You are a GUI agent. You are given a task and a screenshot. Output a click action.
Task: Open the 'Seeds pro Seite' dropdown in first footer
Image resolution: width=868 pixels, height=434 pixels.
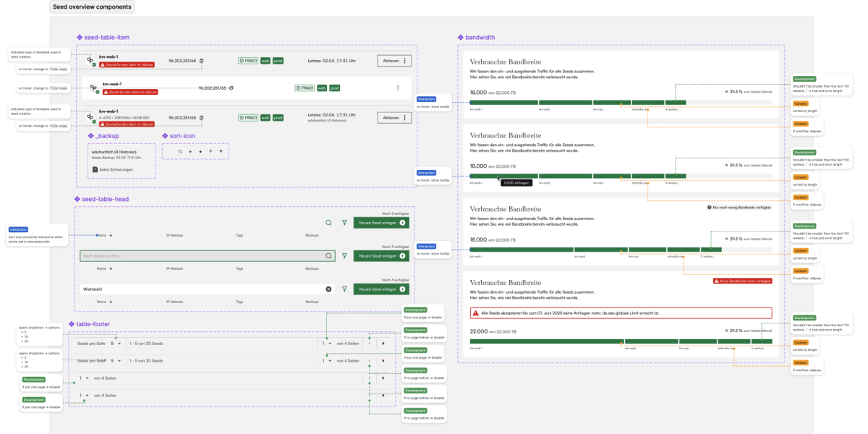click(x=115, y=343)
